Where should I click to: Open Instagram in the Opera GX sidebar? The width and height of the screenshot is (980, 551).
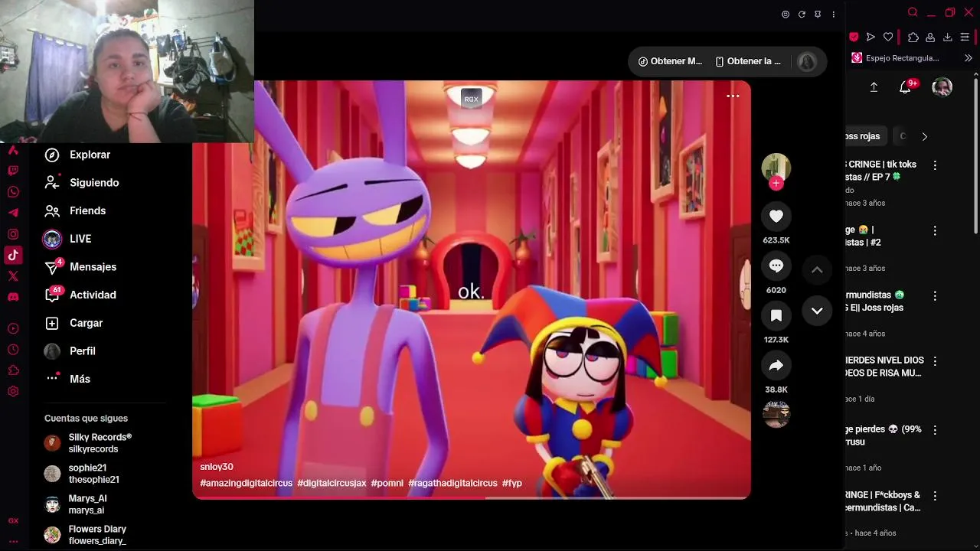coord(13,234)
